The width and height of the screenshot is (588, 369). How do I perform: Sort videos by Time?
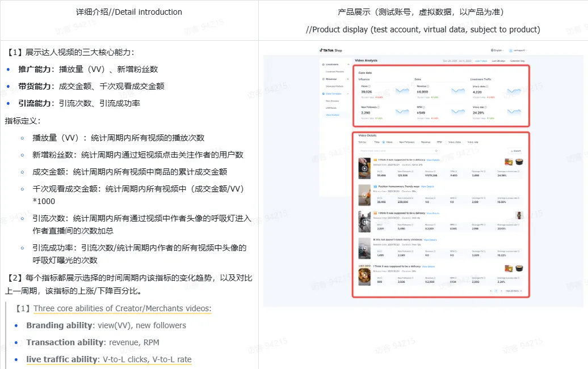(x=375, y=142)
